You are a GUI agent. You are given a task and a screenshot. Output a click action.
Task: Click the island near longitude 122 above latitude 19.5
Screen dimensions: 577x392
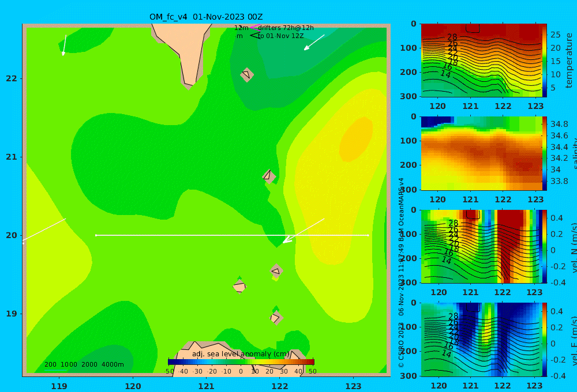(276, 271)
